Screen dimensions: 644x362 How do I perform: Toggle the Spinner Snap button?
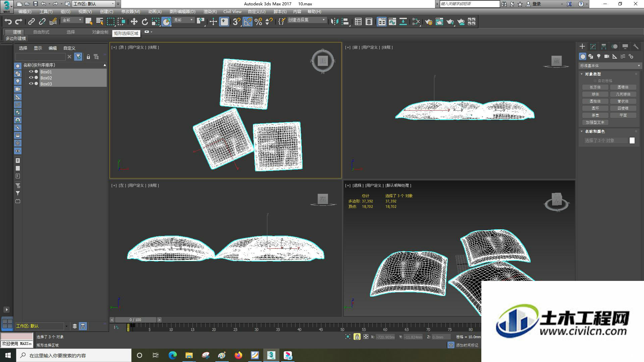pos(269,22)
